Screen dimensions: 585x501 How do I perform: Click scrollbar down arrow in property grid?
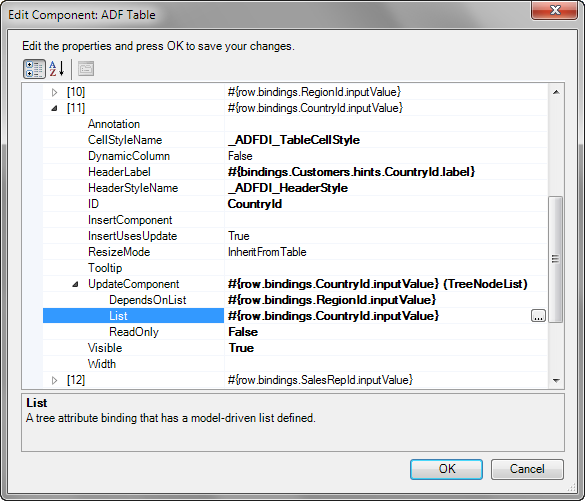click(556, 381)
